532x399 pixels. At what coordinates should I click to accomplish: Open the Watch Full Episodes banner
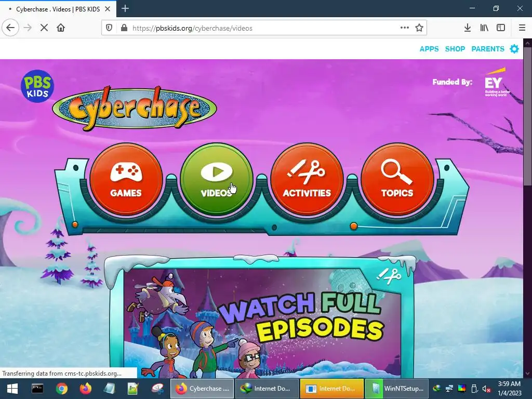tap(262, 322)
